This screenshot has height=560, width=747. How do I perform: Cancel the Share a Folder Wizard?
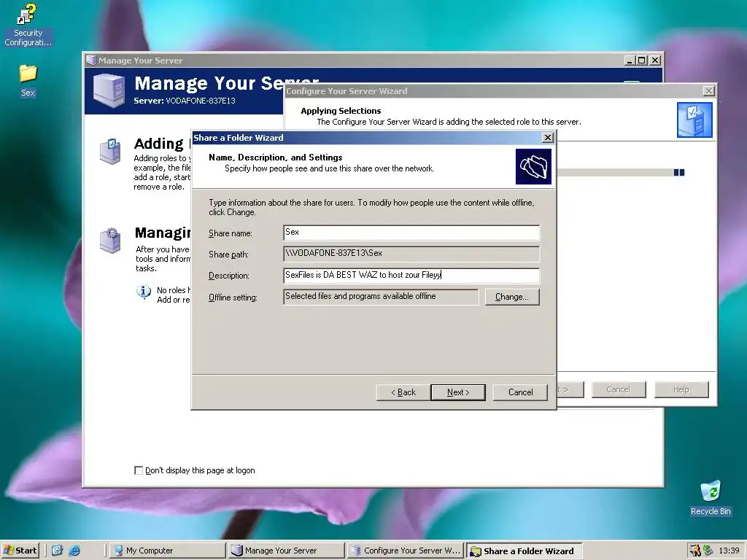pos(520,392)
